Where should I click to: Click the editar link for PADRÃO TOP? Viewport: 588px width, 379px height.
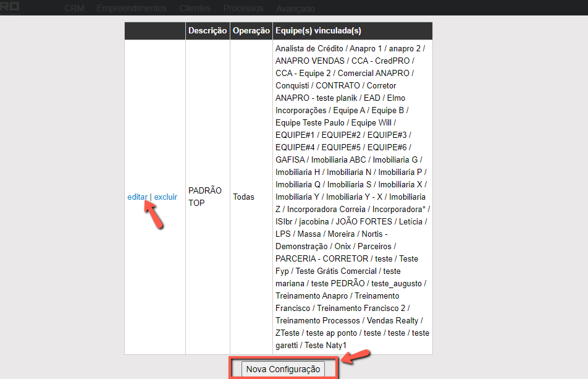pos(137,197)
